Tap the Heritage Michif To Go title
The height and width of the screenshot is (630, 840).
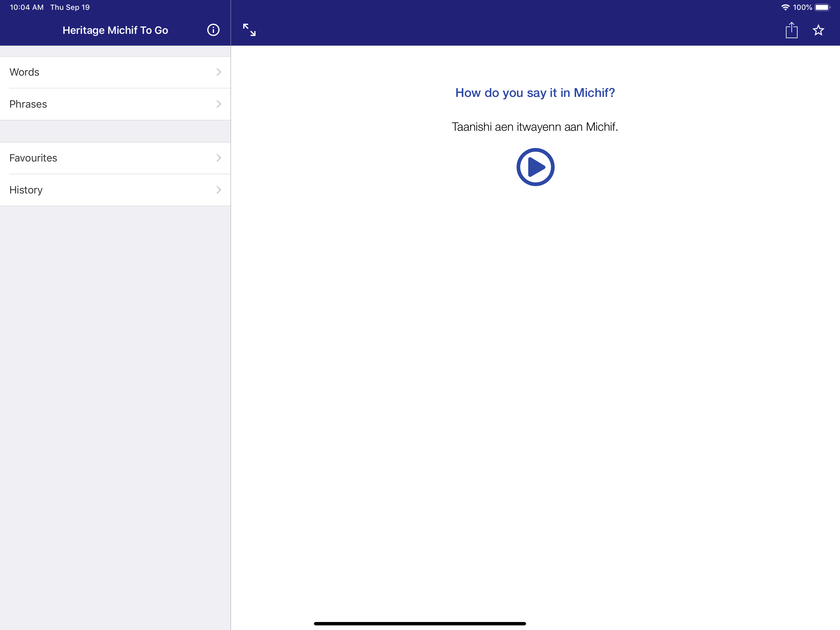click(115, 30)
